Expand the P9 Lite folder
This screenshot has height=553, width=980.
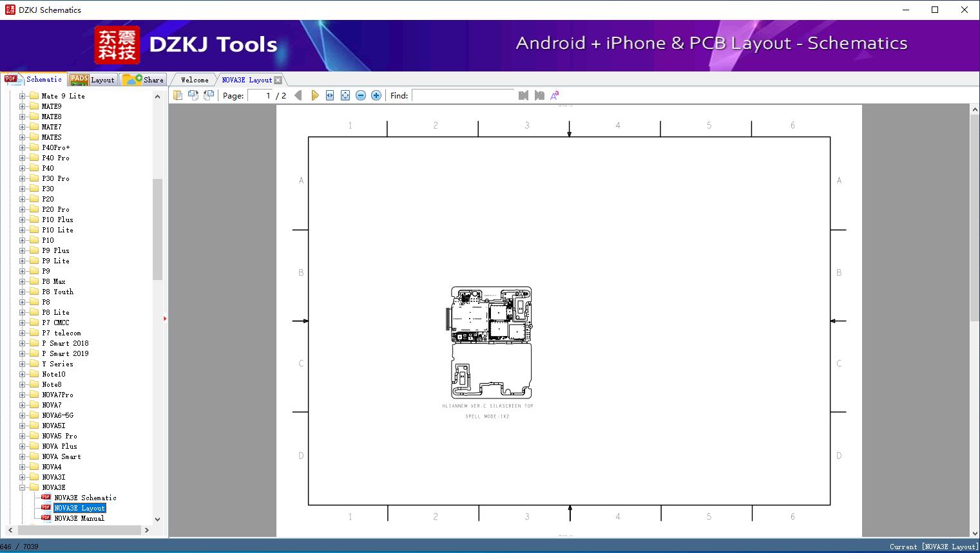(x=23, y=261)
